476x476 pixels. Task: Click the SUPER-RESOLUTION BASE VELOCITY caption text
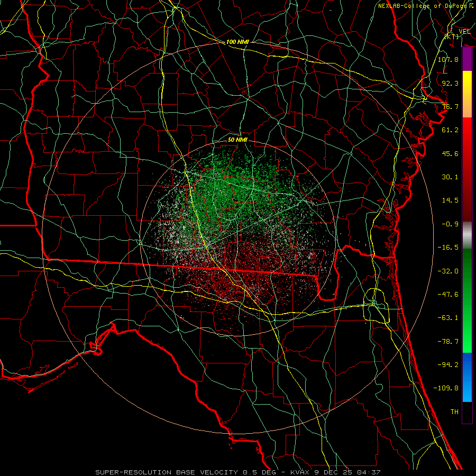point(167,472)
